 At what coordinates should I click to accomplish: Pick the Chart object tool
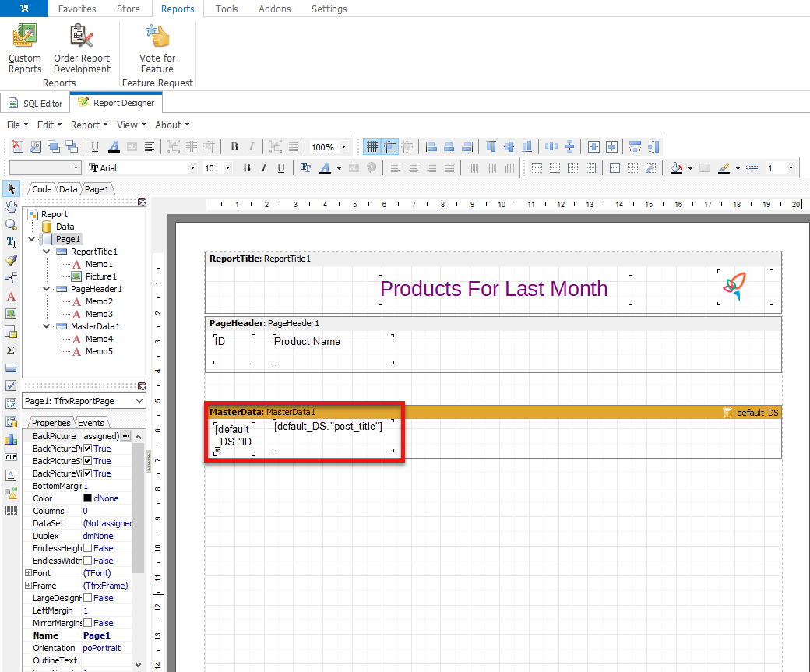(11, 439)
